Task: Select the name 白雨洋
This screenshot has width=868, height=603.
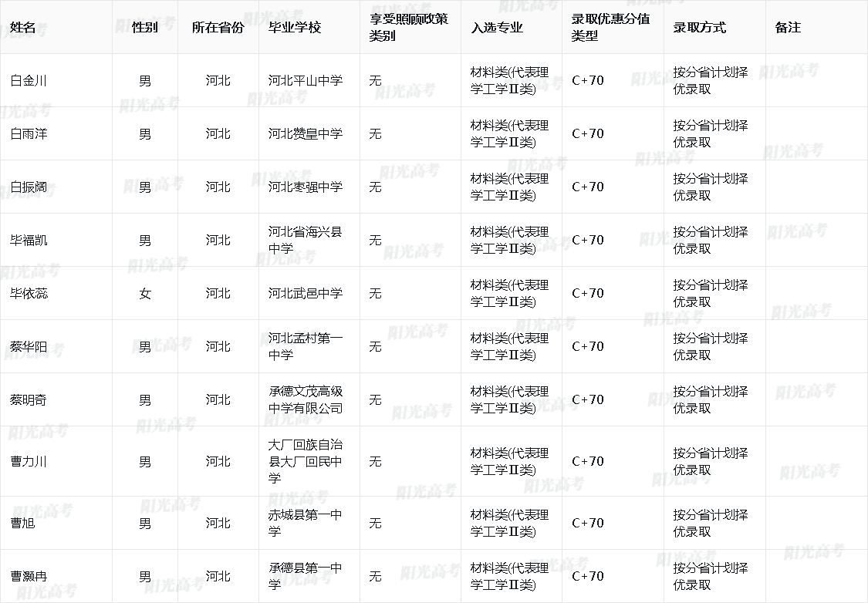Action: tap(29, 134)
